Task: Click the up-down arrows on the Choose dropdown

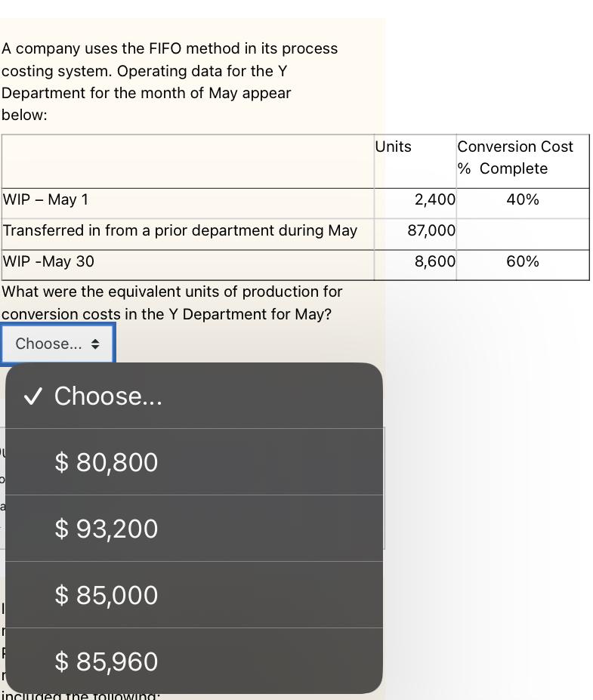Action: click(96, 344)
